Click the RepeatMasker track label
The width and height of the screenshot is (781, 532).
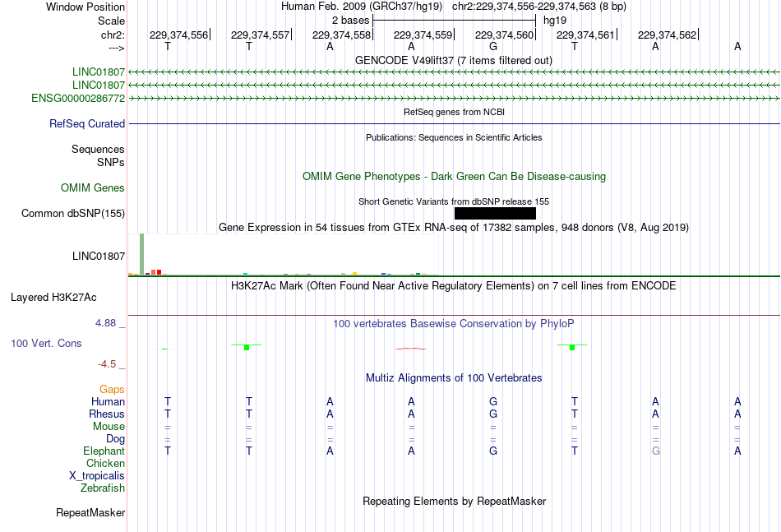pyautogui.click(x=90, y=512)
